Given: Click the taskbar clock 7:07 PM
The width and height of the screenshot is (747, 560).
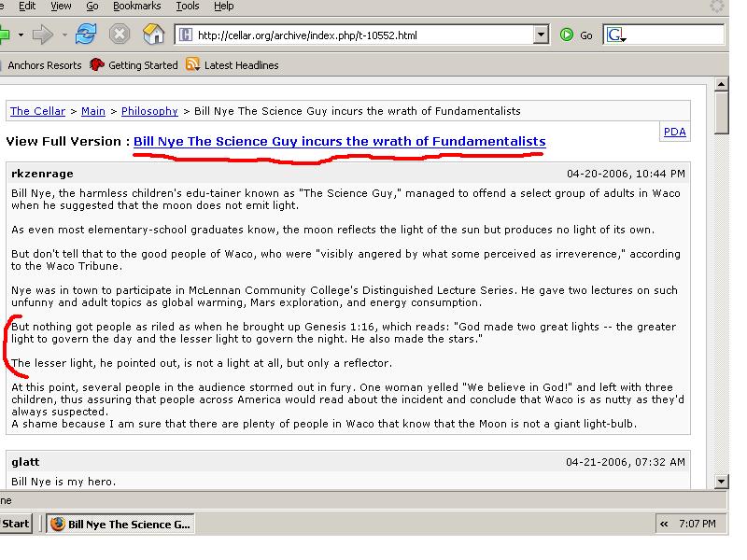Looking at the screenshot, I should [697, 524].
